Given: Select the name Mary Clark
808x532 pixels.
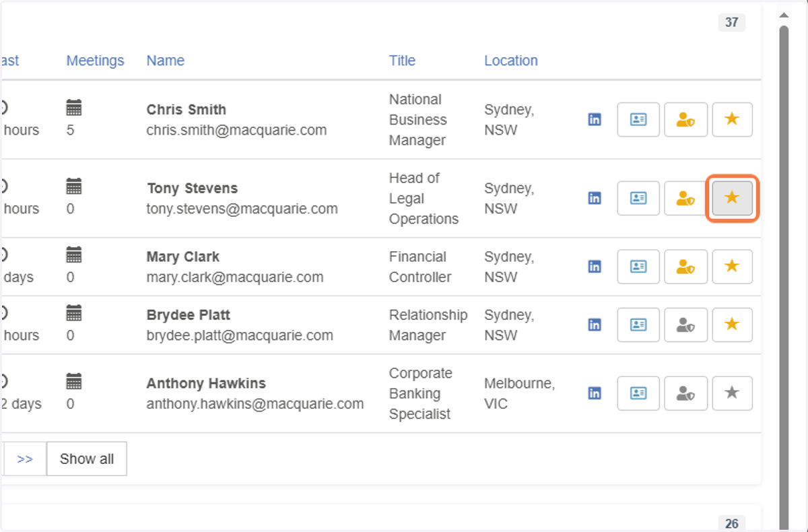Looking at the screenshot, I should pyautogui.click(x=183, y=257).
